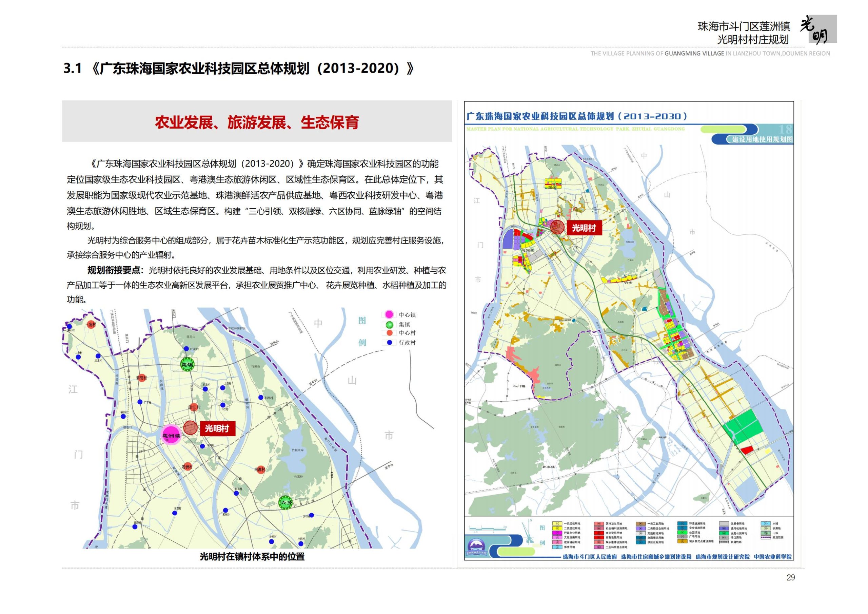Click the 规划范围 purple dashed legend swatch
868x614 pixels.
click(x=766, y=537)
